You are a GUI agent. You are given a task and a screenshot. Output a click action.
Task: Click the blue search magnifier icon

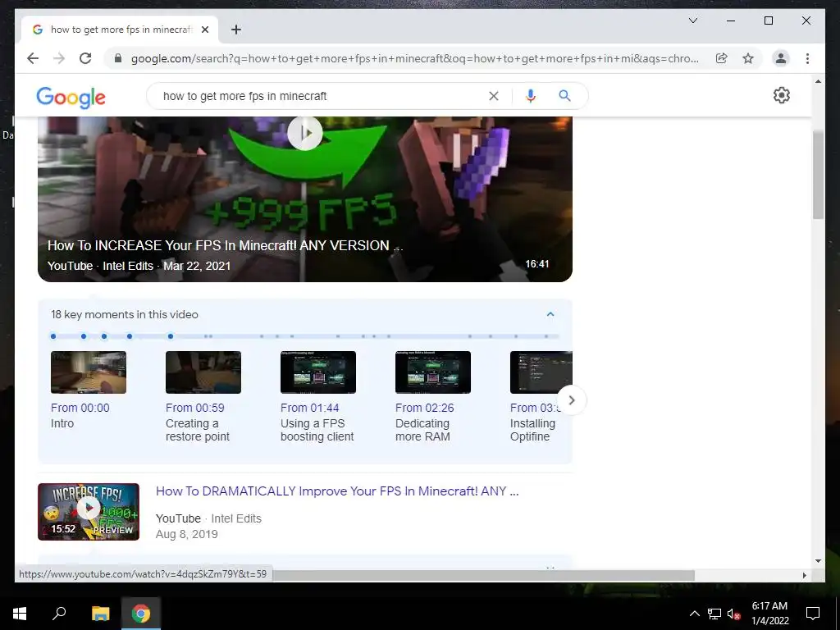(x=564, y=96)
